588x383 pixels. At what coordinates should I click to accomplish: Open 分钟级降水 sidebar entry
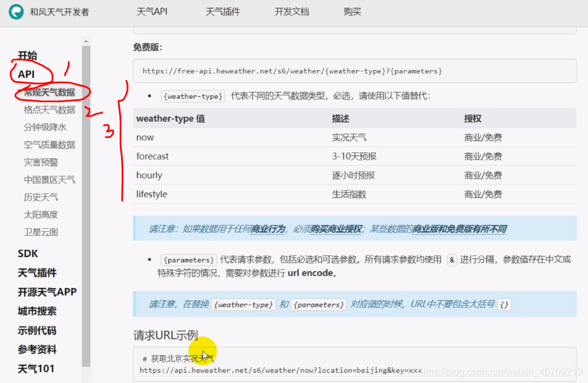point(45,127)
